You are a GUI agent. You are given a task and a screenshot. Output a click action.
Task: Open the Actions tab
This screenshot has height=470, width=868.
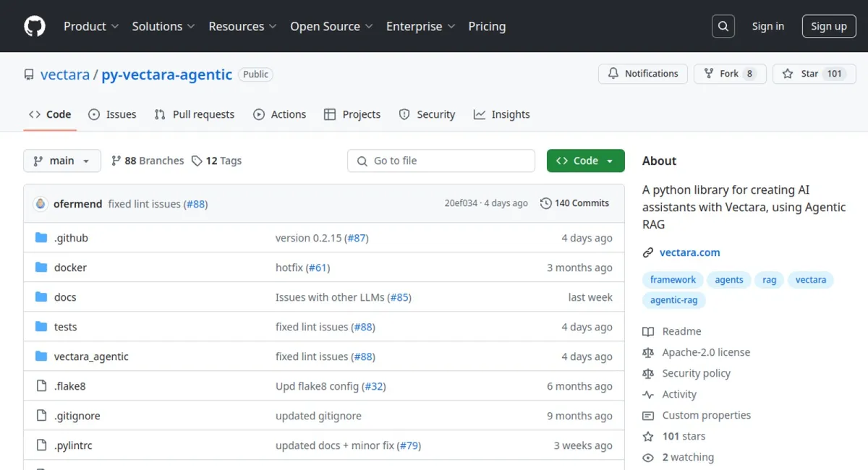coord(280,114)
